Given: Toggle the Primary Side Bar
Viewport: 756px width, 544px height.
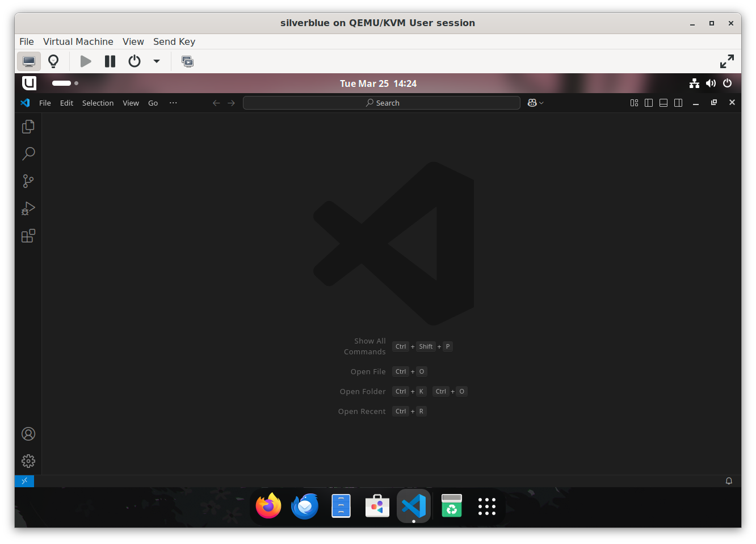Looking at the screenshot, I should tap(649, 103).
